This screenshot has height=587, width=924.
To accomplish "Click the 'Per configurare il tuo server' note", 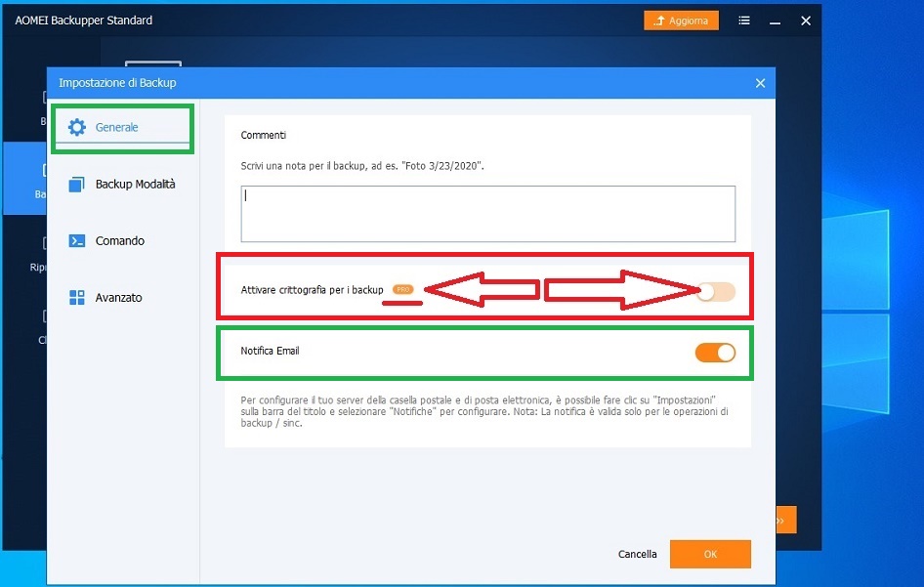I will pos(484,411).
